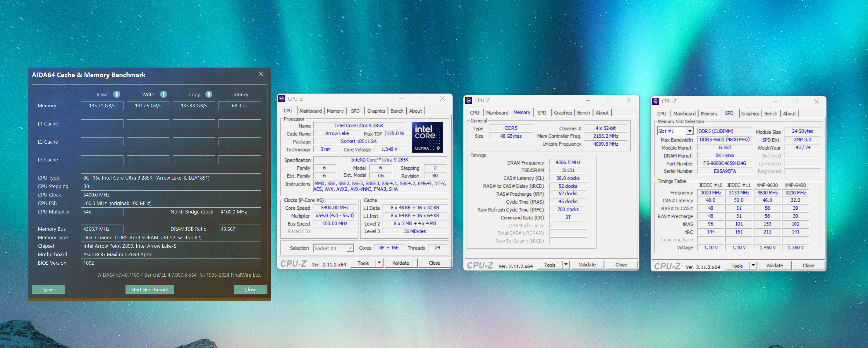Click the Memory Read result field

[102, 106]
